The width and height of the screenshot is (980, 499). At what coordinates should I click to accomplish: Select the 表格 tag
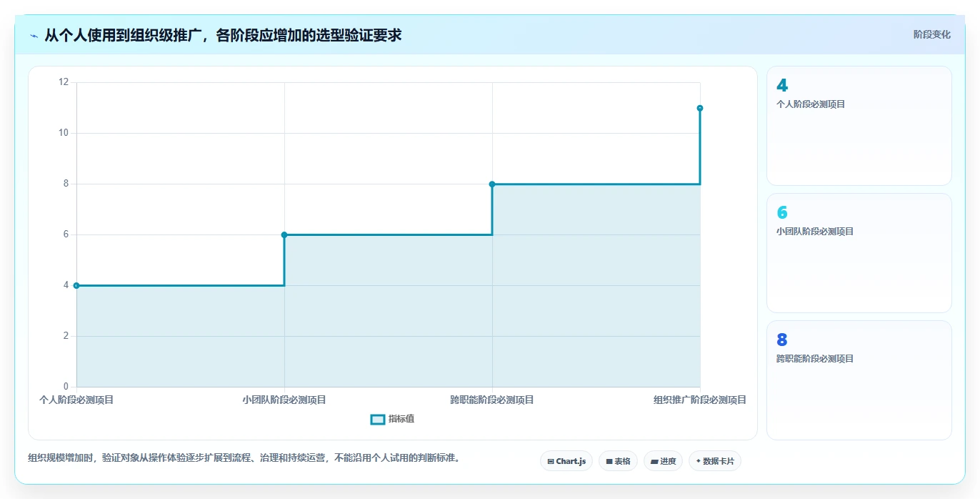click(x=618, y=461)
